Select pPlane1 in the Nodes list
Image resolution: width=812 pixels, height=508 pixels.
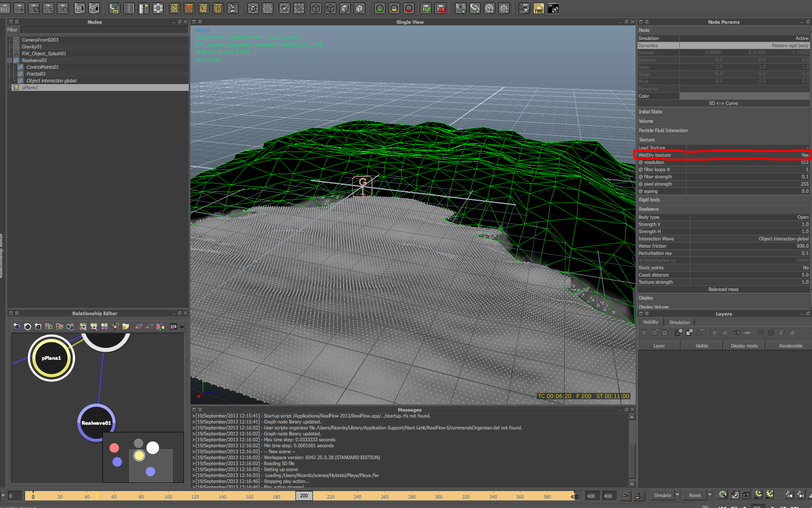[30, 87]
